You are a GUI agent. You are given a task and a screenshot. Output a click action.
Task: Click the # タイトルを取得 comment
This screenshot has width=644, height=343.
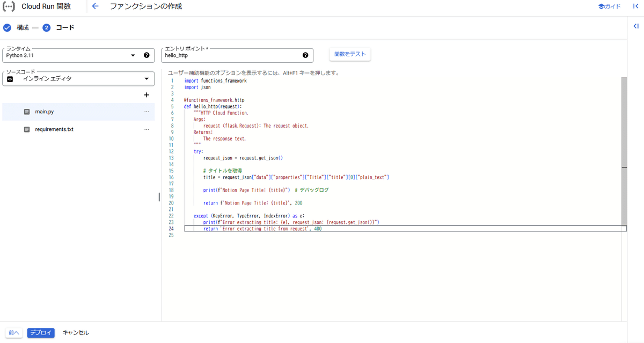223,171
